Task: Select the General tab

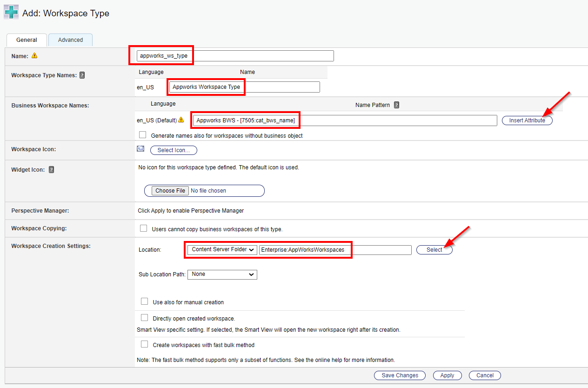Action: point(27,40)
